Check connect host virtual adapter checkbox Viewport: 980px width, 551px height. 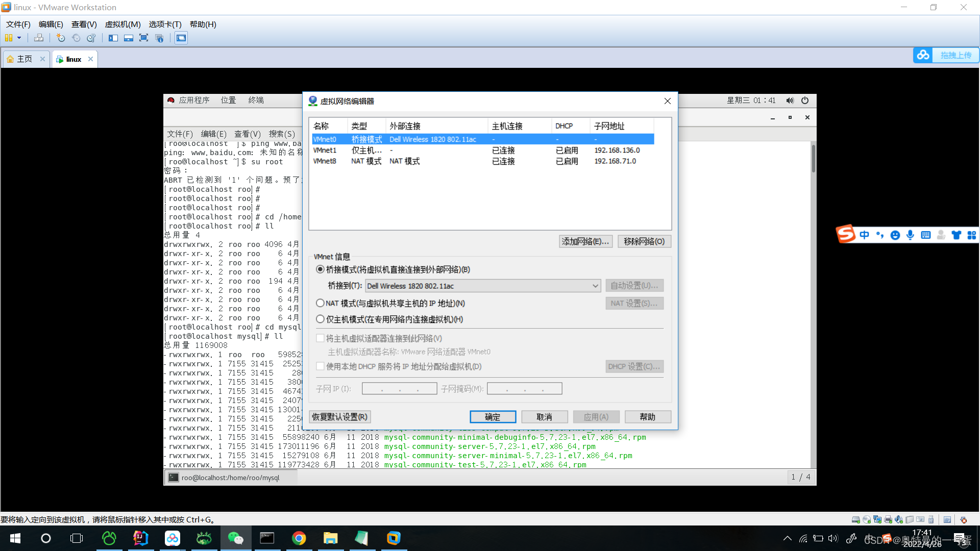click(x=320, y=338)
